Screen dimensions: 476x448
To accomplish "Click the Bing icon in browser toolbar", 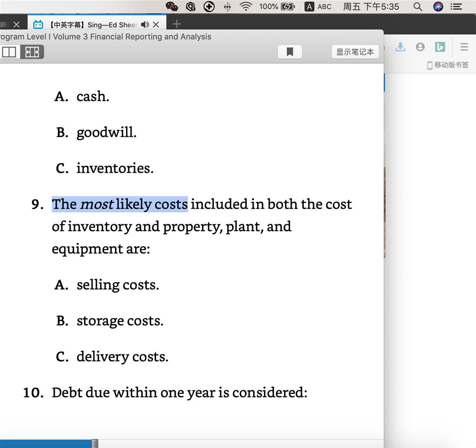I will tap(440, 47).
